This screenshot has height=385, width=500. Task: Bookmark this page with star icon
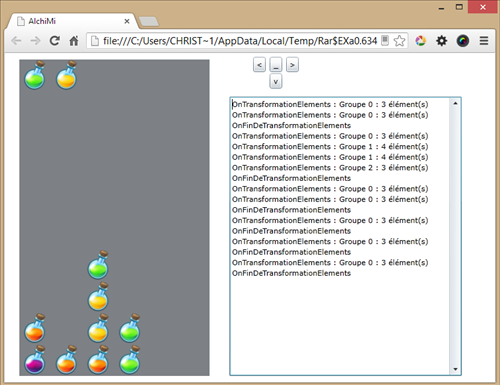[x=399, y=41]
